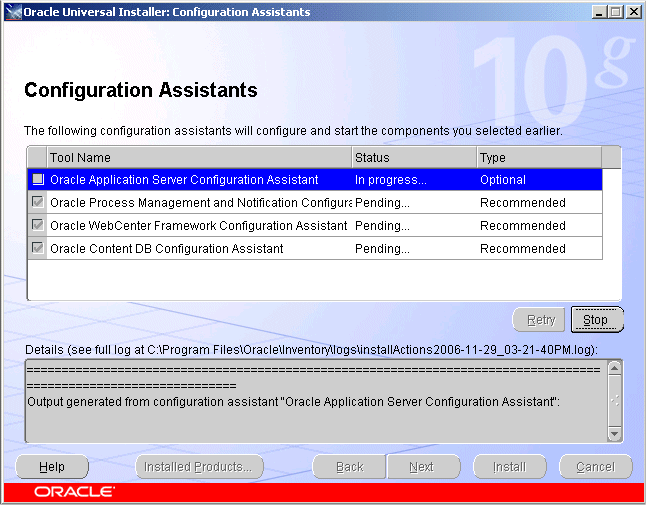
Task: Click the Retry button
Action: pos(539,319)
